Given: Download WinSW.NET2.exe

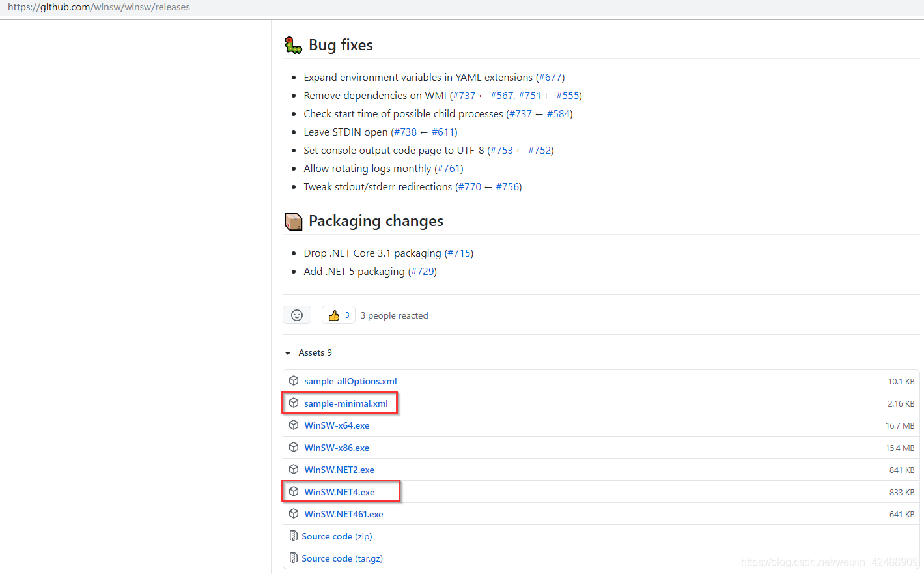Looking at the screenshot, I should (339, 470).
